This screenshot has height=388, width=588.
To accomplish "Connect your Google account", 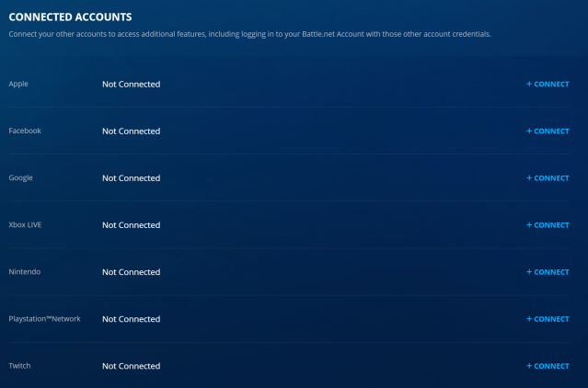I will pyautogui.click(x=548, y=178).
